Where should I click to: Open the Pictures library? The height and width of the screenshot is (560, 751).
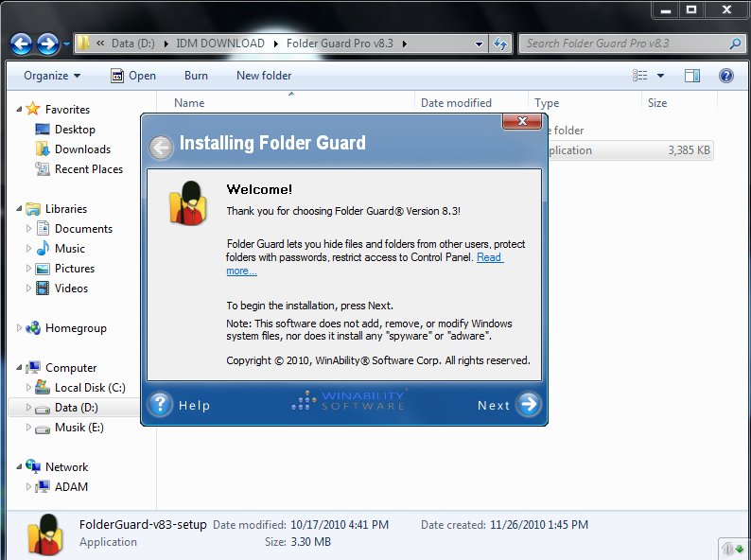75,269
